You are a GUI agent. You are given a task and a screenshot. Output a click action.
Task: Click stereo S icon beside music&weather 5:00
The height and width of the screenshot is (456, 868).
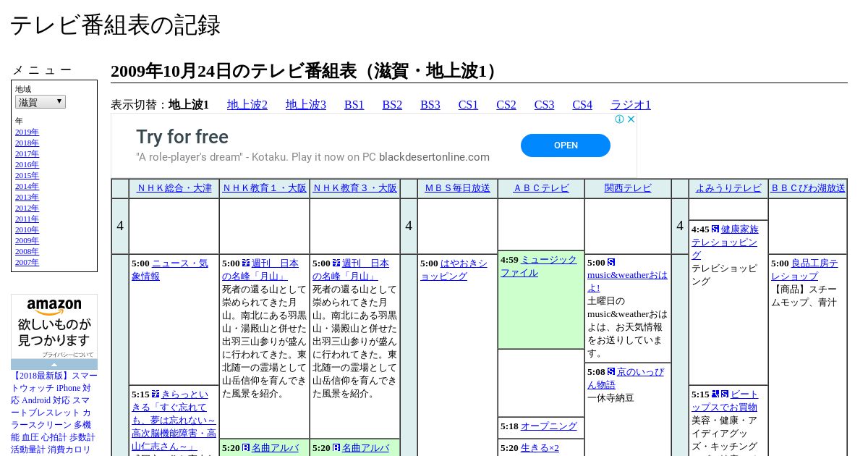click(611, 263)
